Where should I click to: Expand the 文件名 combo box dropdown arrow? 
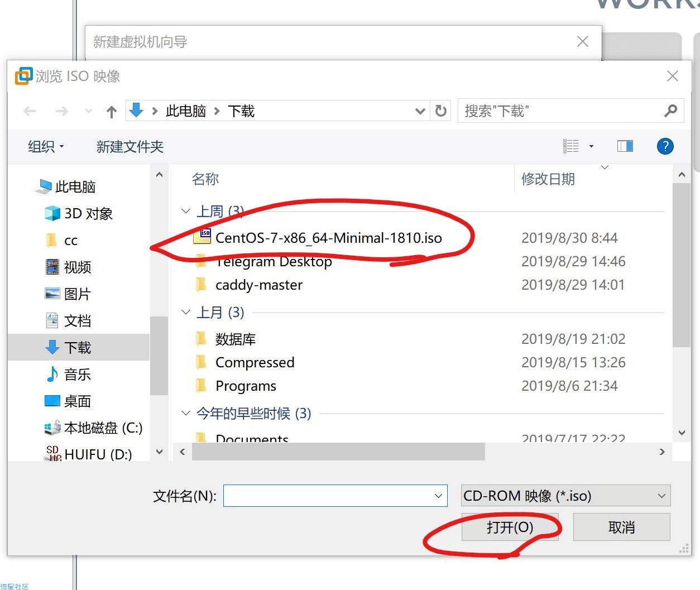438,496
